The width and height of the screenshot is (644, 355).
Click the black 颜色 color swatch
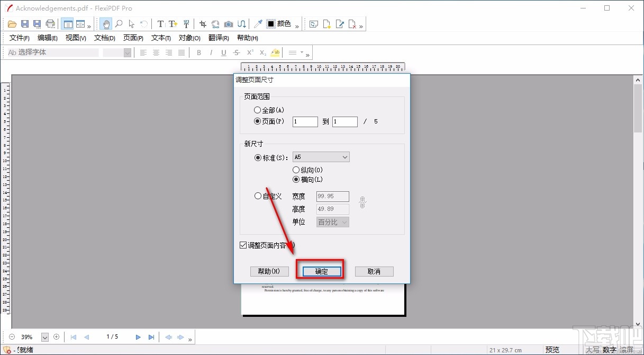[270, 24]
